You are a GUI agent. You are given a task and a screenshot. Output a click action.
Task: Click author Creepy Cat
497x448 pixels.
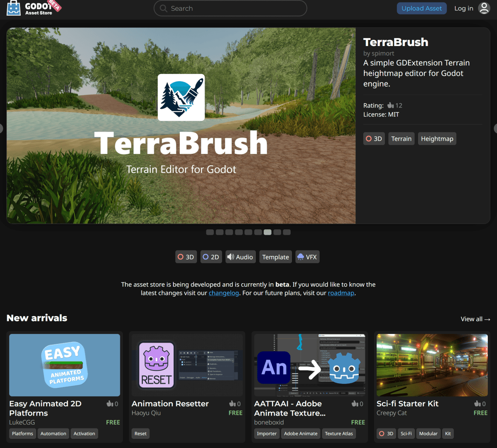pyautogui.click(x=392, y=413)
